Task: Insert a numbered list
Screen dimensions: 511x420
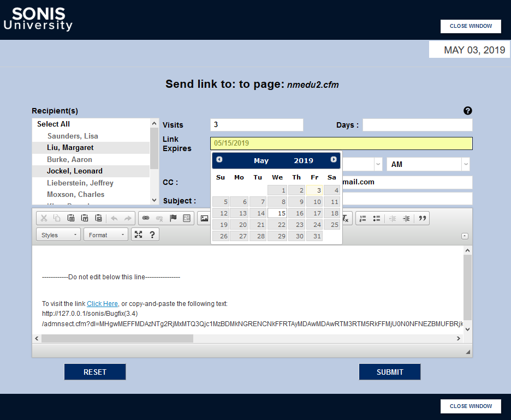Action: [x=363, y=218]
